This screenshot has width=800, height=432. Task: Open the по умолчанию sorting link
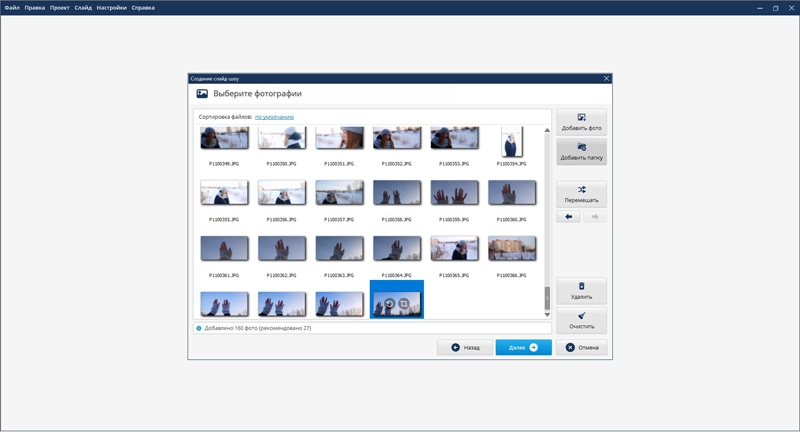point(274,117)
